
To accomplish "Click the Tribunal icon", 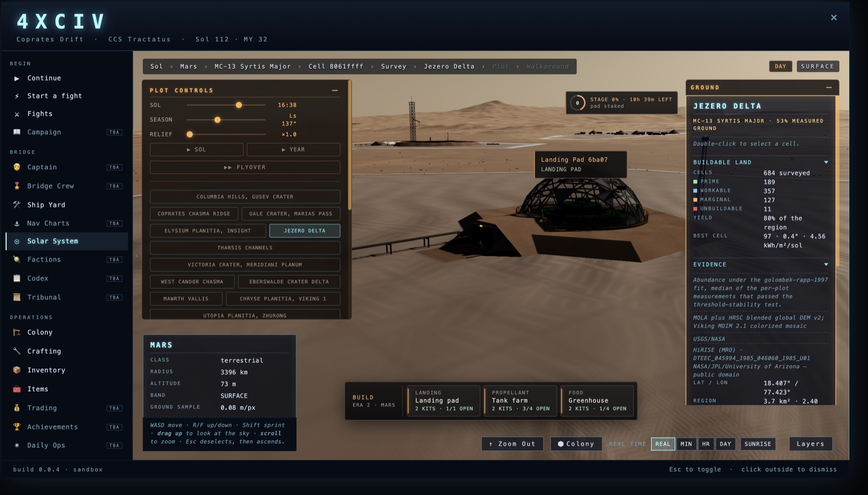I will click(x=17, y=297).
